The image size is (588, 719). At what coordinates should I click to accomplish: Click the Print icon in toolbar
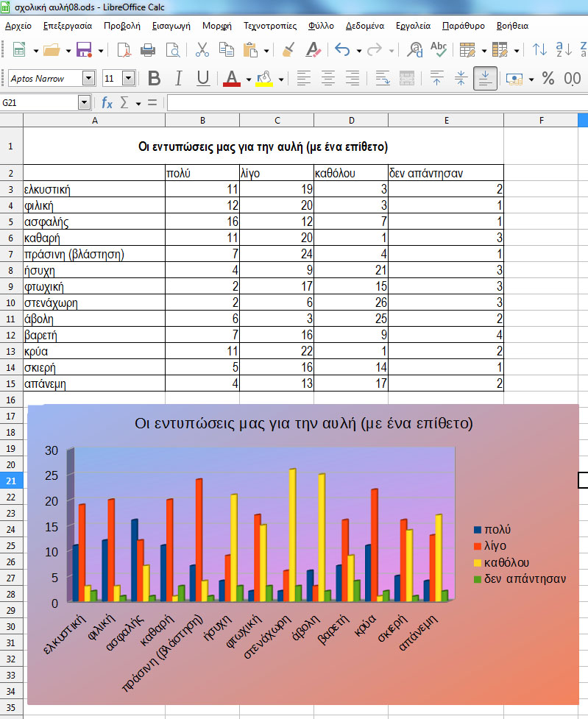point(148,50)
